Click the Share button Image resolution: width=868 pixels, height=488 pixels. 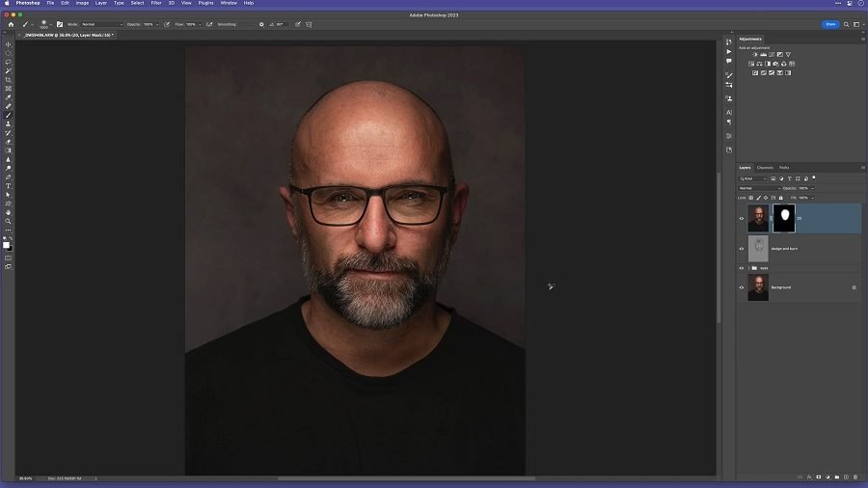[x=830, y=24]
